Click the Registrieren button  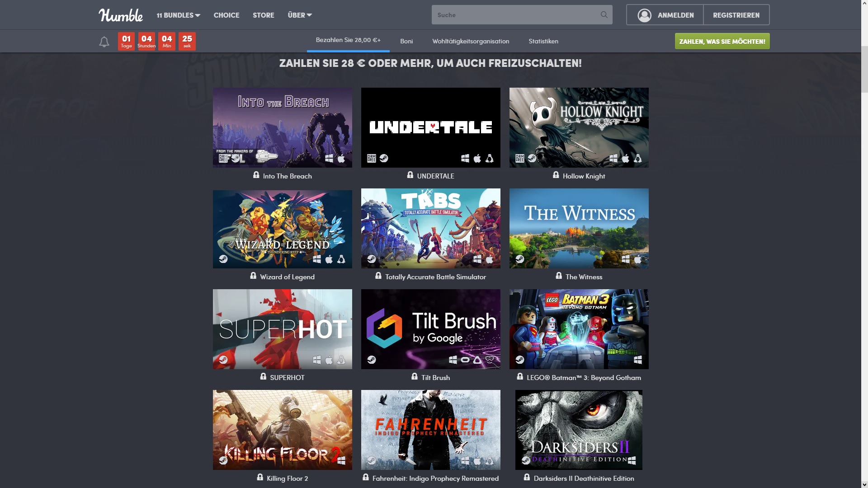click(736, 15)
